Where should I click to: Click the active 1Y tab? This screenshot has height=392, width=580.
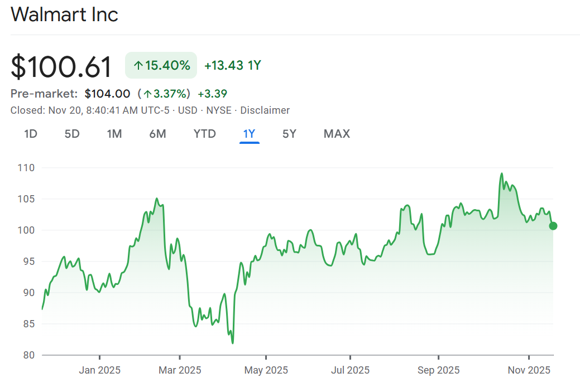[249, 134]
